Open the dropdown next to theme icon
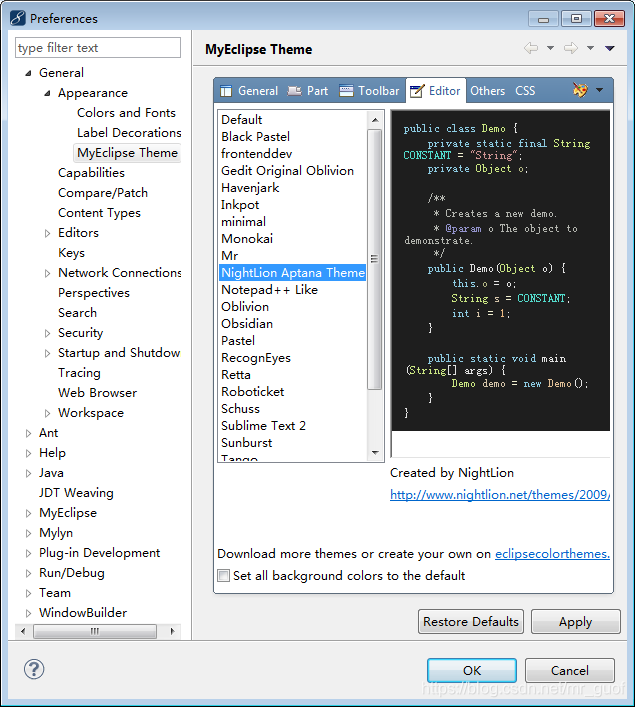This screenshot has height=707, width=635. pos(599,90)
